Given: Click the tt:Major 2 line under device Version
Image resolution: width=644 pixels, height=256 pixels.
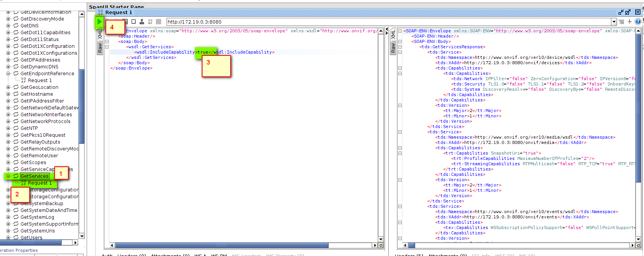Looking at the screenshot, I should pyautogui.click(x=472, y=111).
